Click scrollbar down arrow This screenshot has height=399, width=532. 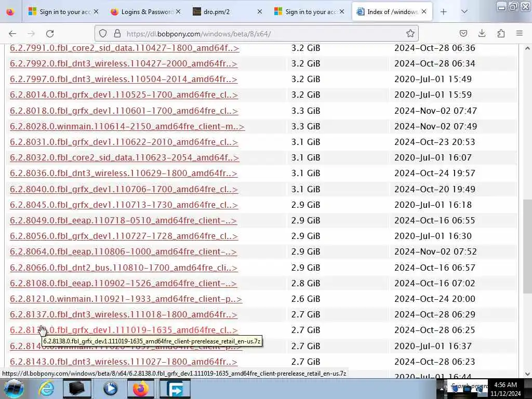click(527, 374)
